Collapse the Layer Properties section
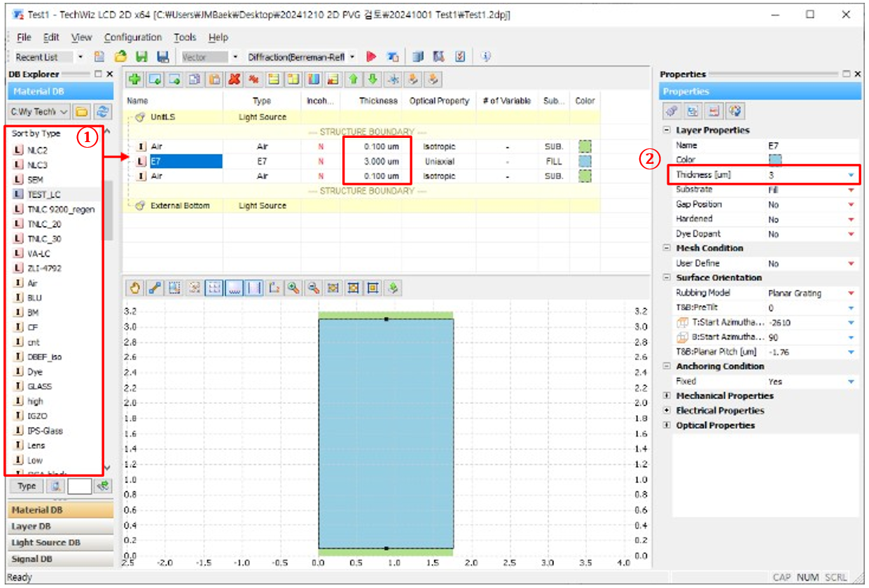 pos(667,130)
